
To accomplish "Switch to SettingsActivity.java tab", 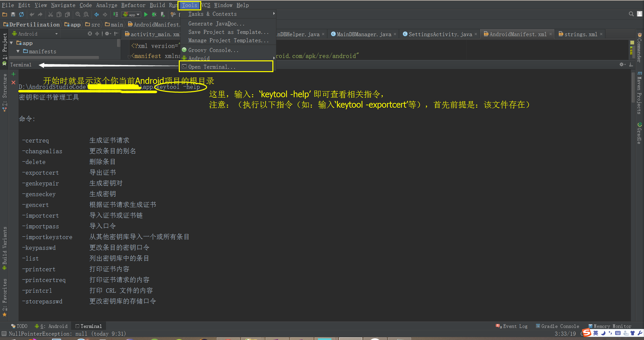I will click(440, 34).
